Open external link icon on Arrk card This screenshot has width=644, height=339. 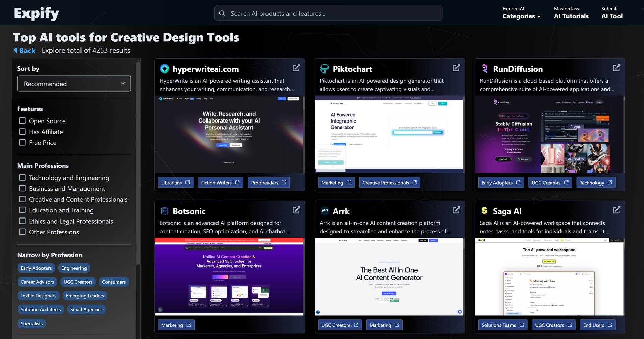click(x=456, y=210)
